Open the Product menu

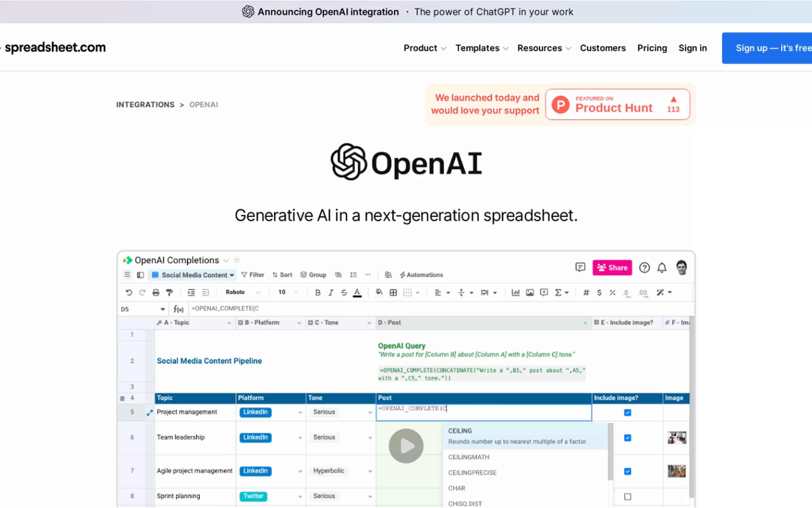pyautogui.click(x=421, y=48)
